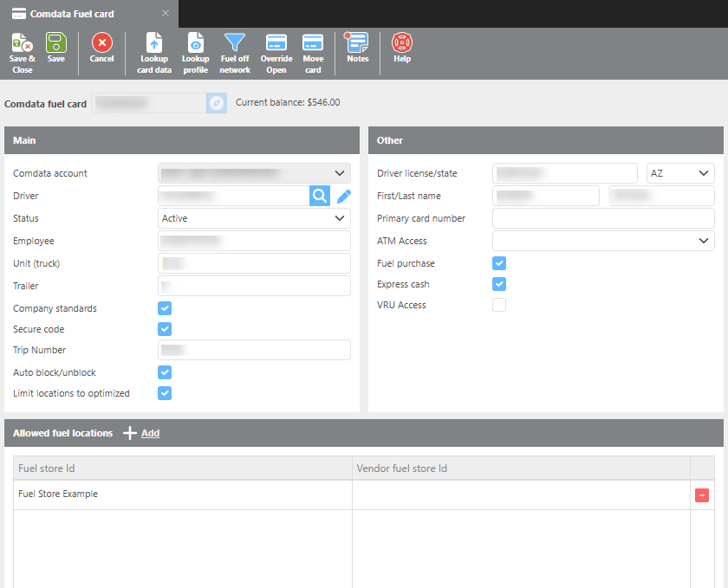Click the Last name input field
728x588 pixels.
click(661, 196)
